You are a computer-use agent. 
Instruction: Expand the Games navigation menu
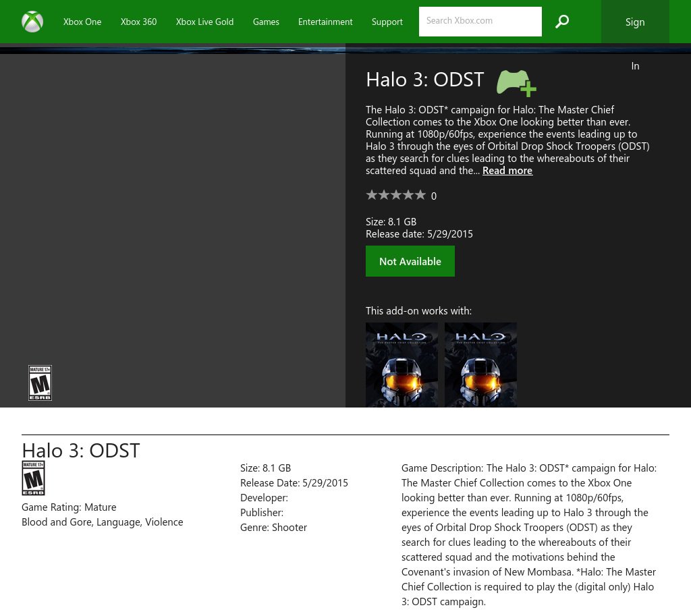[266, 22]
